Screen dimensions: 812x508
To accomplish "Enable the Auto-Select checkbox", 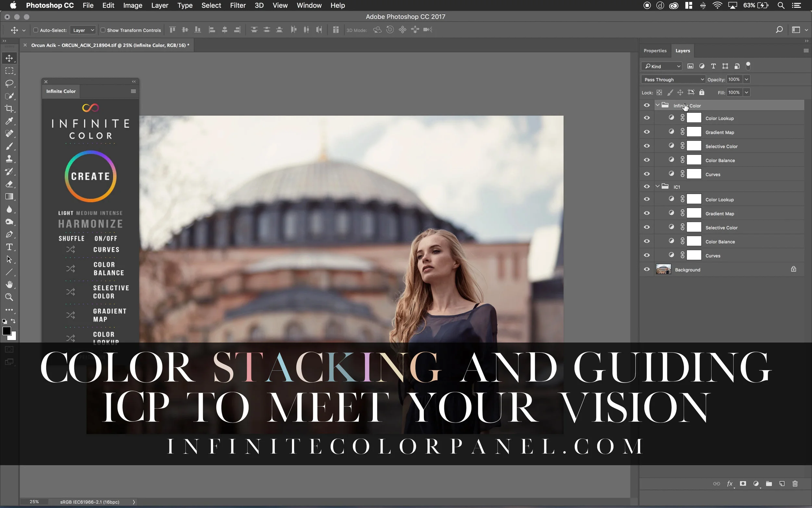I will (x=36, y=30).
